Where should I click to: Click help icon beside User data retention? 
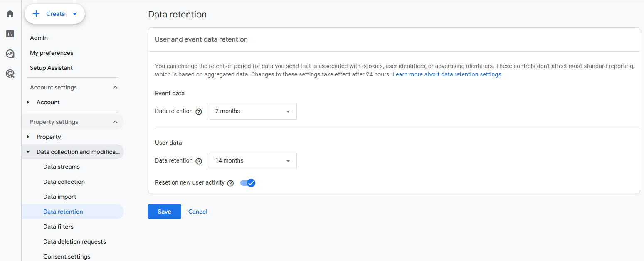[199, 161]
